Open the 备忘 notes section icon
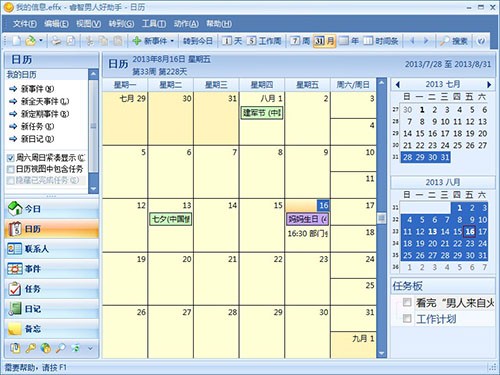Image resolution: width=500 pixels, height=375 pixels. (x=15, y=329)
